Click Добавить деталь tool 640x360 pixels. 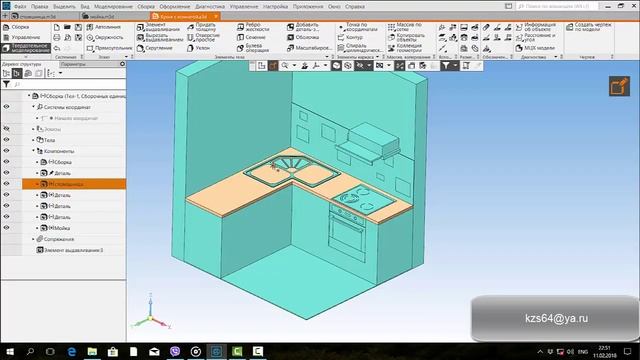pos(303,27)
